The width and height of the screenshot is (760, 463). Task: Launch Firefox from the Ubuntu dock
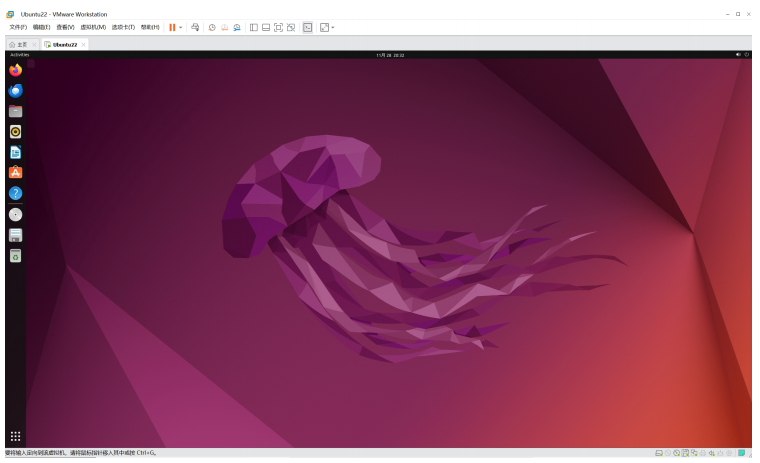(x=16, y=70)
